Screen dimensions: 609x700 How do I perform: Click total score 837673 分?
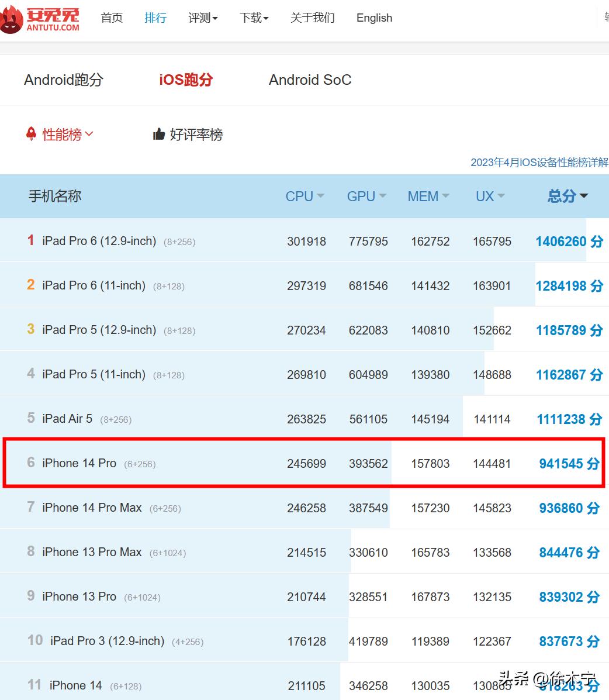[569, 642]
